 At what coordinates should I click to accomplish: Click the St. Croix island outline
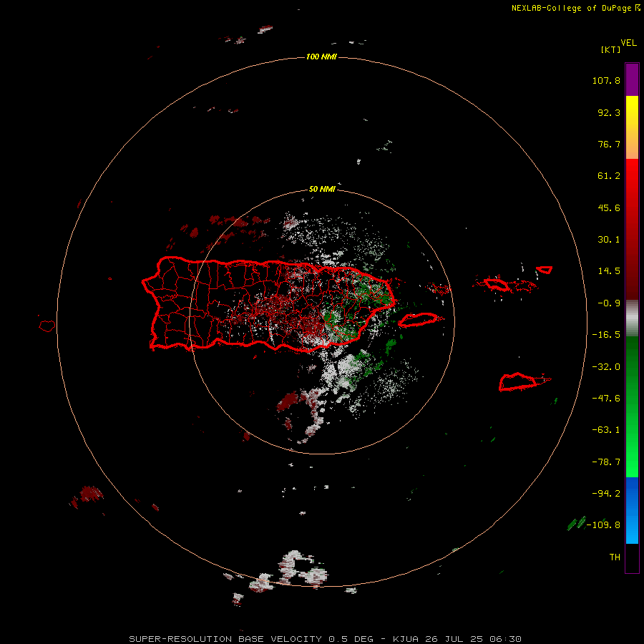point(518,381)
